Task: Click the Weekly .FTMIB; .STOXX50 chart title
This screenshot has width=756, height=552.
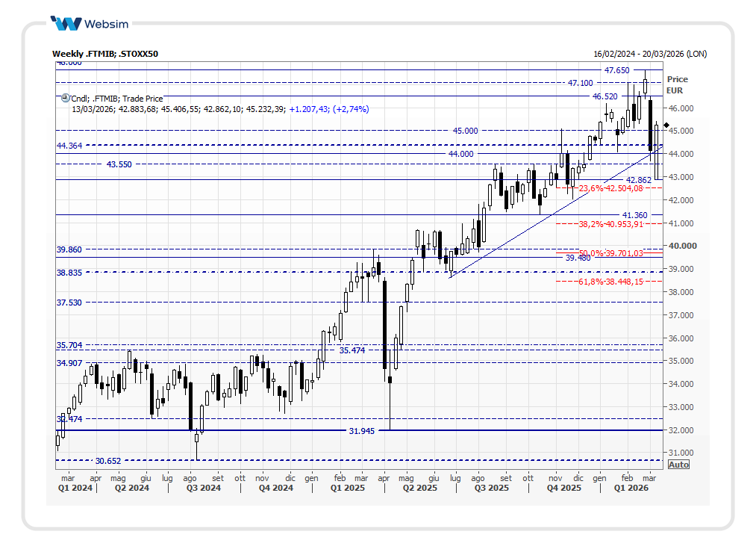Action: (x=105, y=54)
